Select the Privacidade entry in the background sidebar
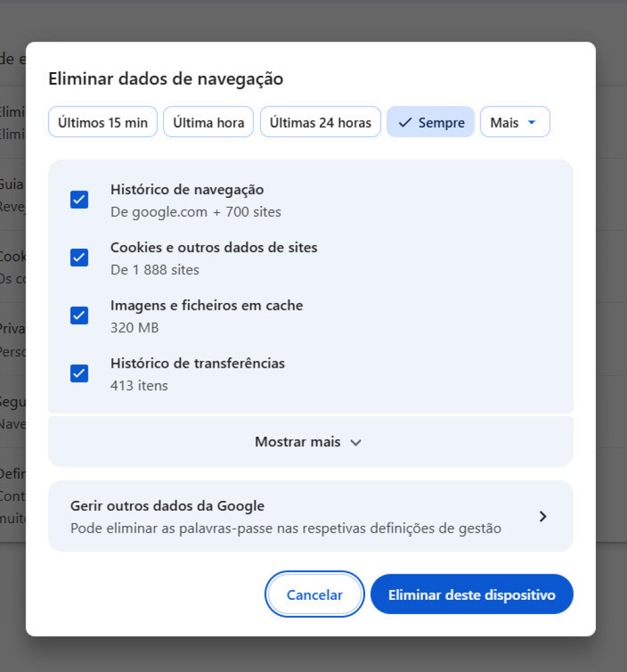This screenshot has height=672, width=627. 11,328
